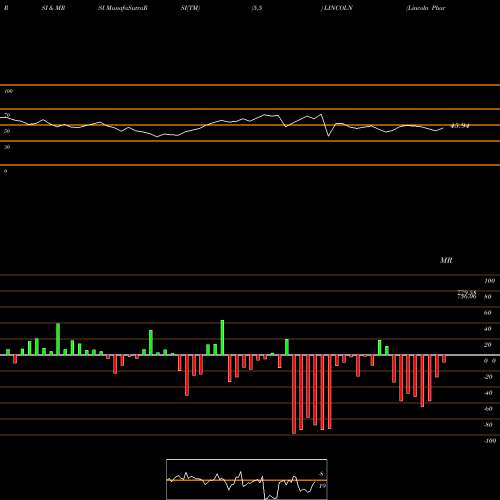Screen dimensions: 500x500
Task: Click the MR axis label 60
Action: pyautogui.click(x=488, y=313)
